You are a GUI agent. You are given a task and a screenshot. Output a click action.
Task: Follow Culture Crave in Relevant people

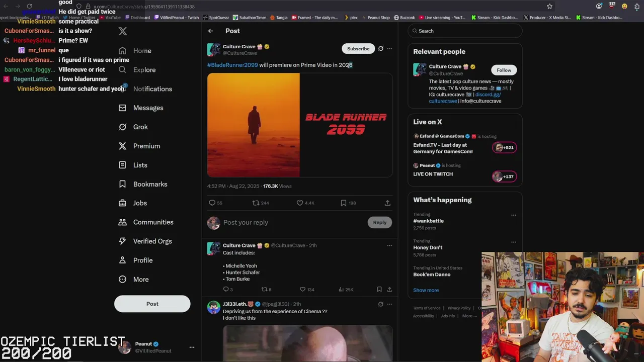pyautogui.click(x=504, y=70)
